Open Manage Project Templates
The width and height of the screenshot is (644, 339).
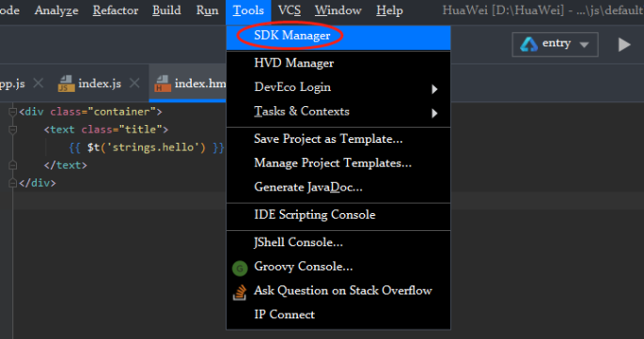click(x=338, y=163)
